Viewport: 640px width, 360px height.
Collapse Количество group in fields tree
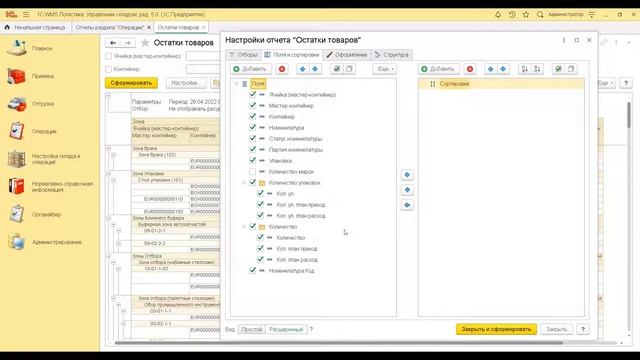tap(244, 227)
